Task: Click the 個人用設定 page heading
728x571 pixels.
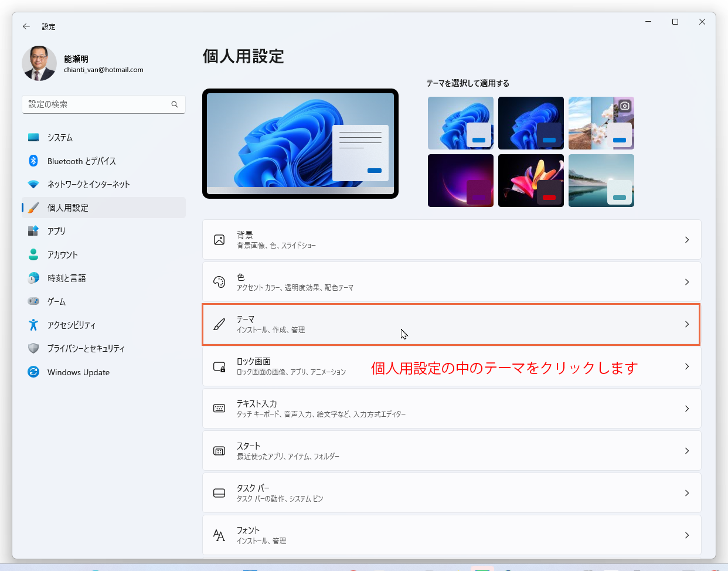Action: point(243,56)
